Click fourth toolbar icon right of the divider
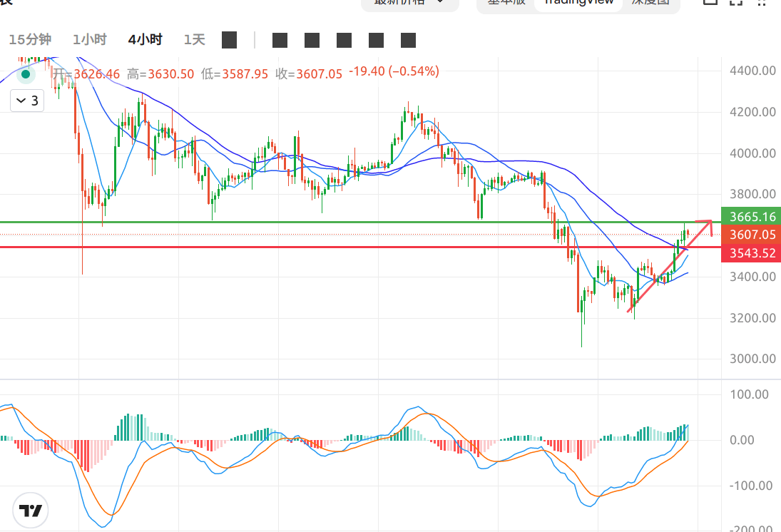The height and width of the screenshot is (532, 781). click(x=377, y=40)
